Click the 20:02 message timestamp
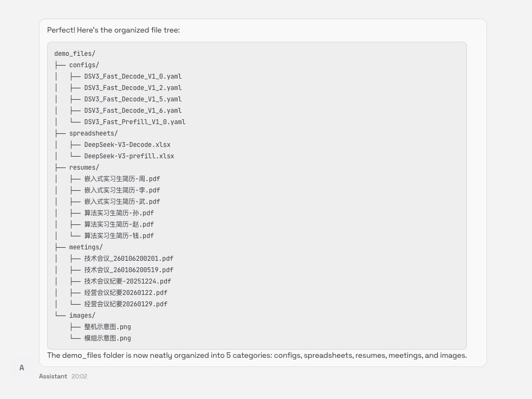532x399 pixels. click(x=79, y=376)
